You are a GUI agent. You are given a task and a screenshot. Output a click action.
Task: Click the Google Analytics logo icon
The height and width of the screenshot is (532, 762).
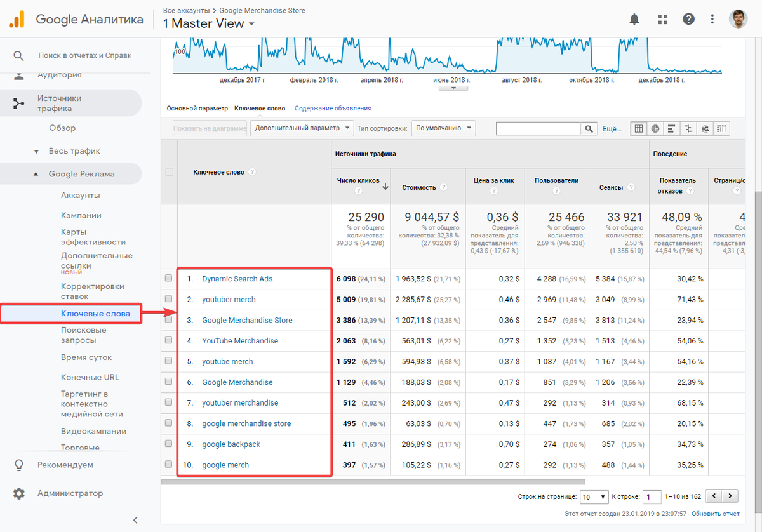pyautogui.click(x=17, y=19)
